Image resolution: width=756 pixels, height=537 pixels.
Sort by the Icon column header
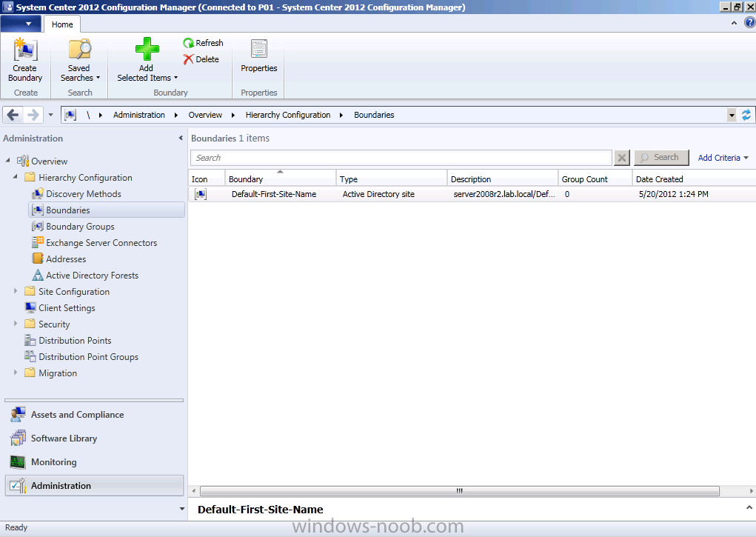coord(207,179)
